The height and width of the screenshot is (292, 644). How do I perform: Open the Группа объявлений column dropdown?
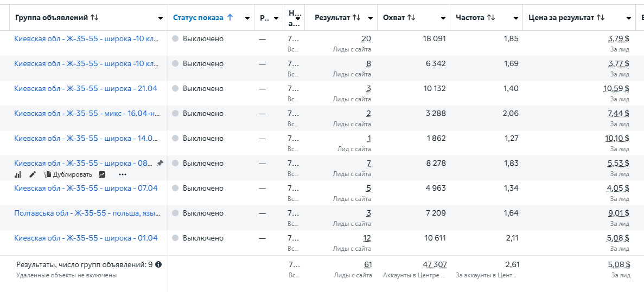(x=160, y=18)
